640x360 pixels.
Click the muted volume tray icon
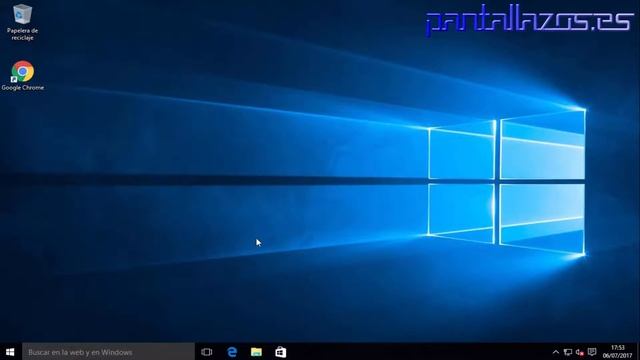[580, 352]
